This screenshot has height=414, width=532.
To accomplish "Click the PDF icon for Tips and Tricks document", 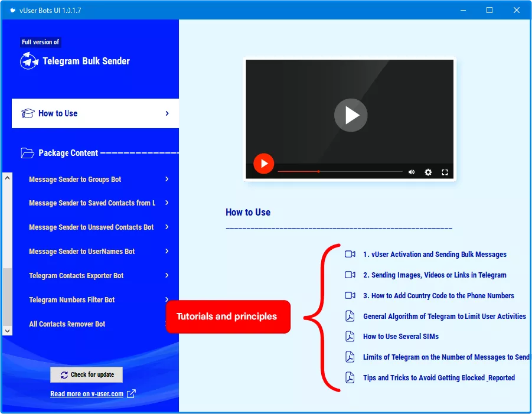I will pyautogui.click(x=350, y=378).
